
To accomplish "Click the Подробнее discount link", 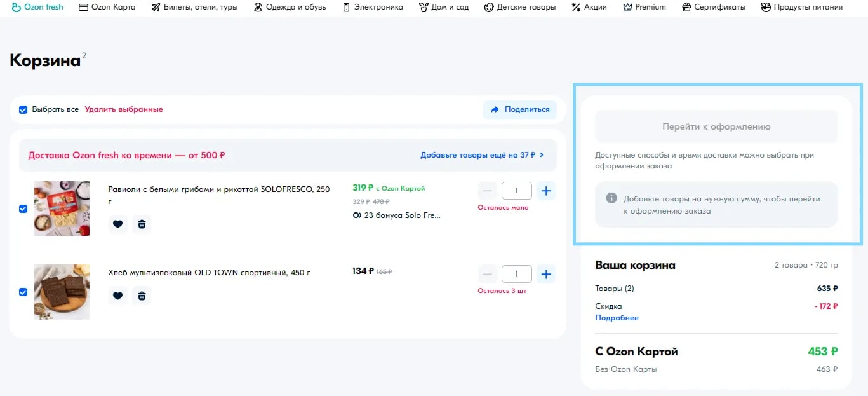I will click(x=617, y=318).
